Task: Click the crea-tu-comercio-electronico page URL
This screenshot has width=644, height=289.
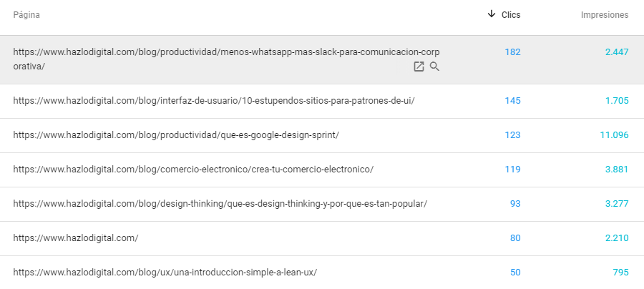Action: tap(193, 170)
